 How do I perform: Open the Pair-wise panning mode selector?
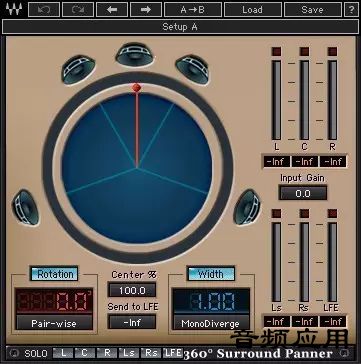click(x=54, y=323)
